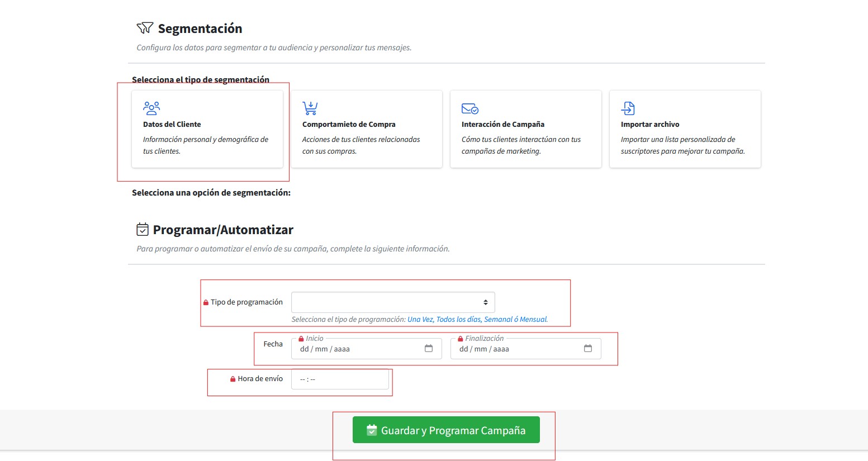Click into the Inicio date input
868x461 pixels.
coord(358,349)
